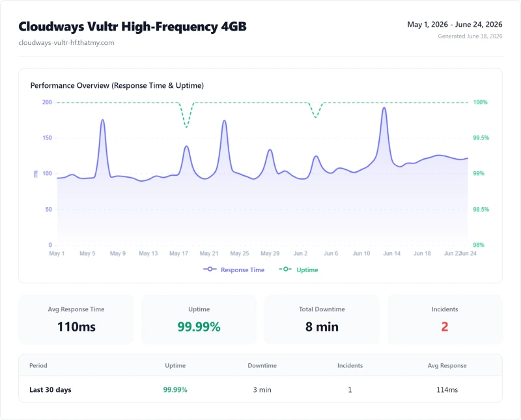
Task: Click the 99.5% right y-axis label
Action: 481,138
